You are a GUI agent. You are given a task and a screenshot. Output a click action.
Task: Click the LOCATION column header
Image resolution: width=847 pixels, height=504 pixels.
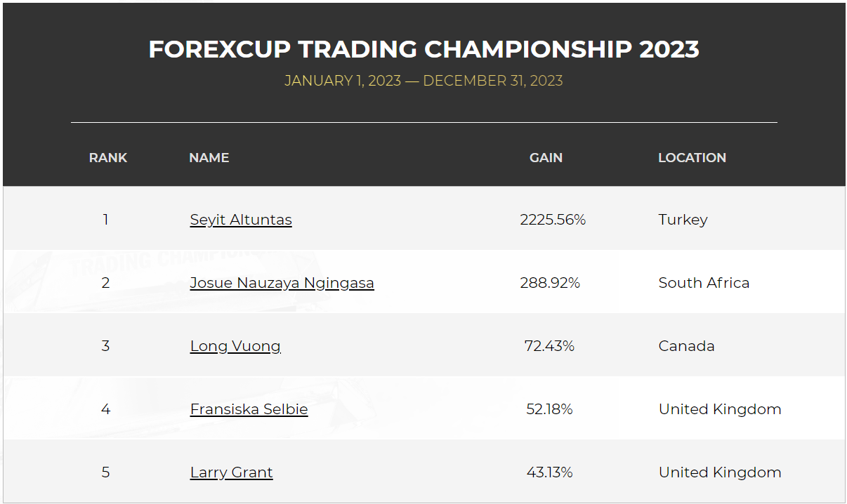[692, 158]
